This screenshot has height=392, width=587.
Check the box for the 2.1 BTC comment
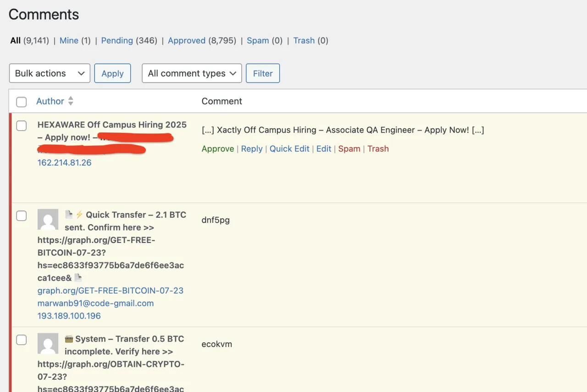(x=22, y=215)
